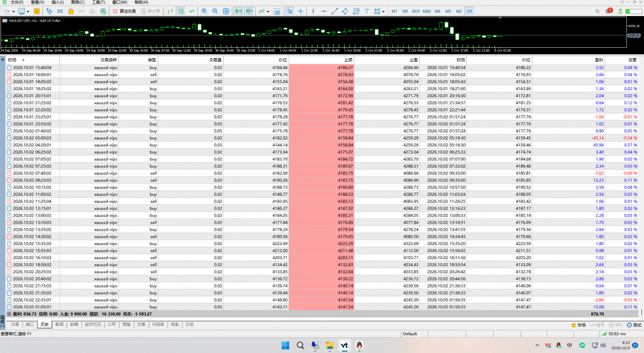Close the toolbox panel with X

pos(3,60)
